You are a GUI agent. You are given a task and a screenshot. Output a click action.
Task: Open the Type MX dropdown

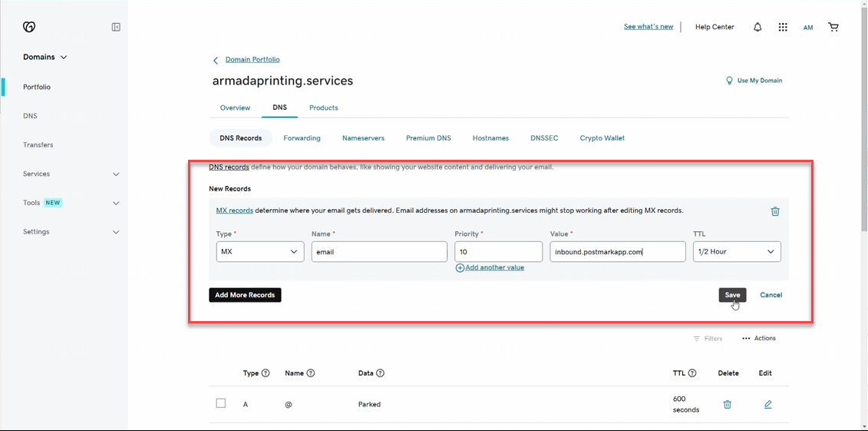pos(259,251)
